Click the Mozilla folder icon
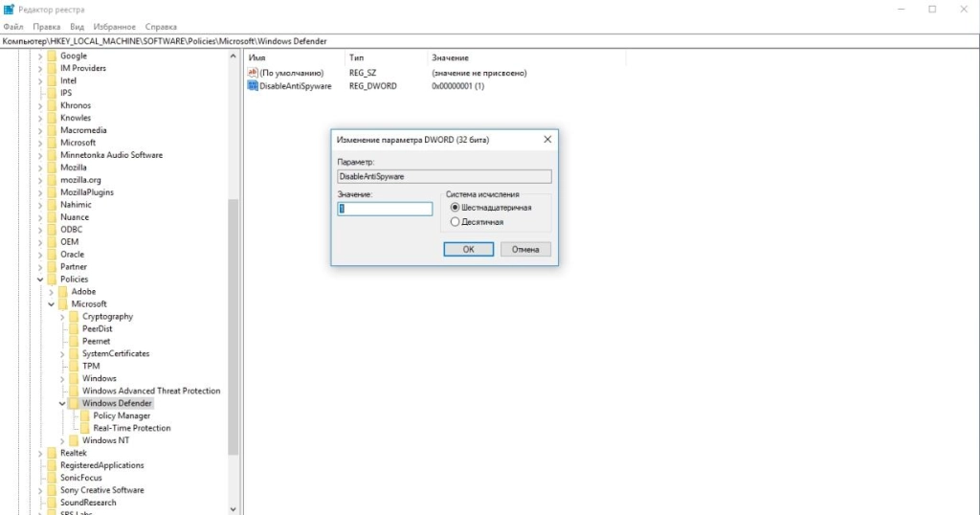The height and width of the screenshot is (515, 980). (x=52, y=168)
